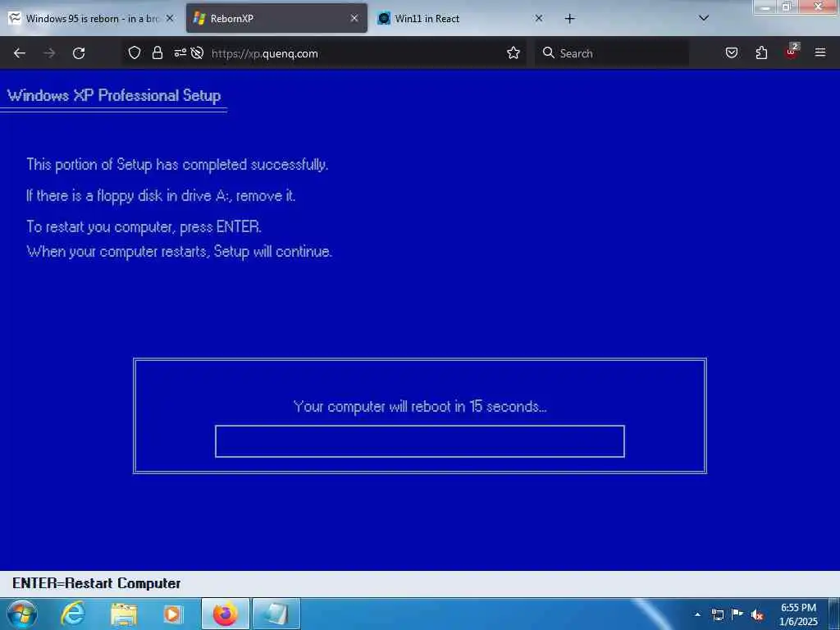Click the Windows XP Professional Setup heading
The height and width of the screenshot is (630, 840).
pyautogui.click(x=113, y=95)
